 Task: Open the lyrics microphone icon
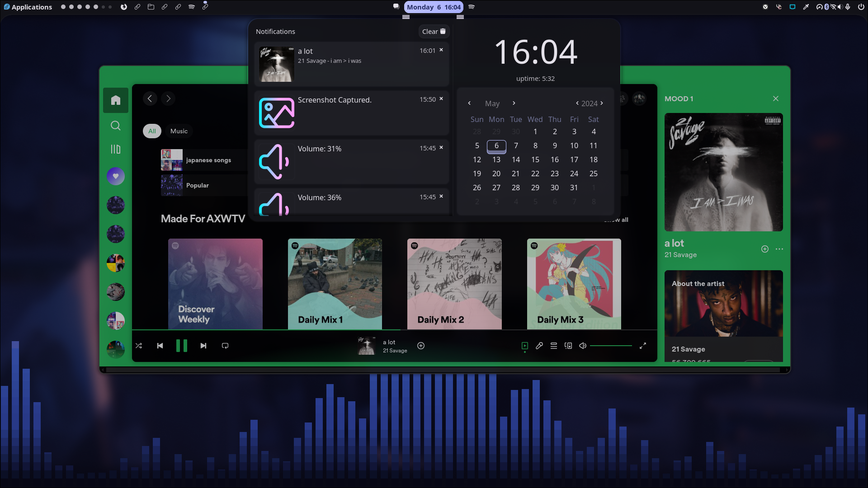pos(539,346)
